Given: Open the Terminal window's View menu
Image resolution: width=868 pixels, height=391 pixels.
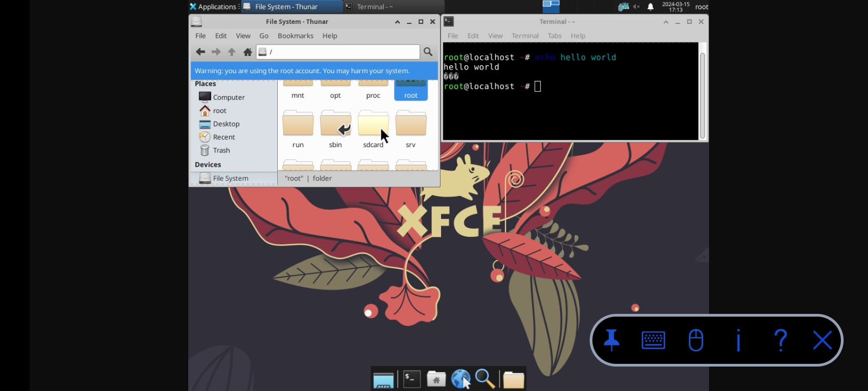Looking at the screenshot, I should pyautogui.click(x=495, y=36).
